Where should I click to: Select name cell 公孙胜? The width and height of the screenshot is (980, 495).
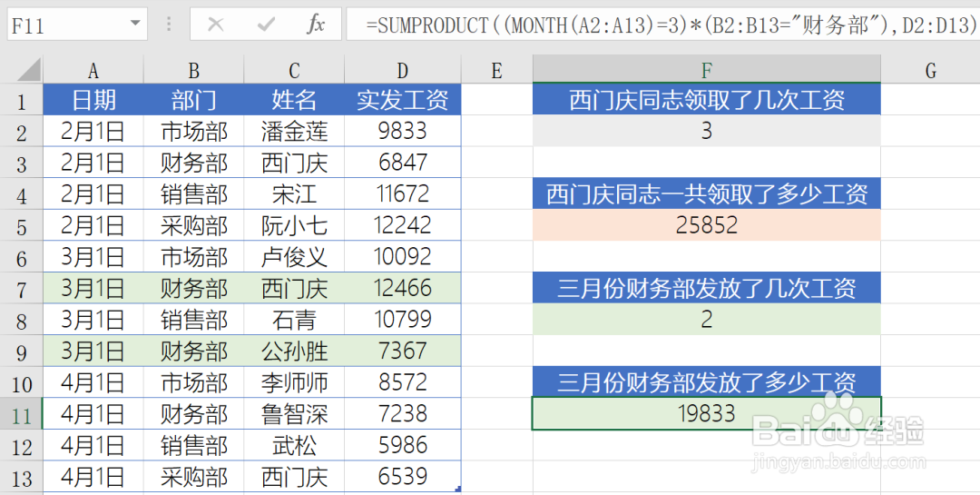[x=294, y=351]
